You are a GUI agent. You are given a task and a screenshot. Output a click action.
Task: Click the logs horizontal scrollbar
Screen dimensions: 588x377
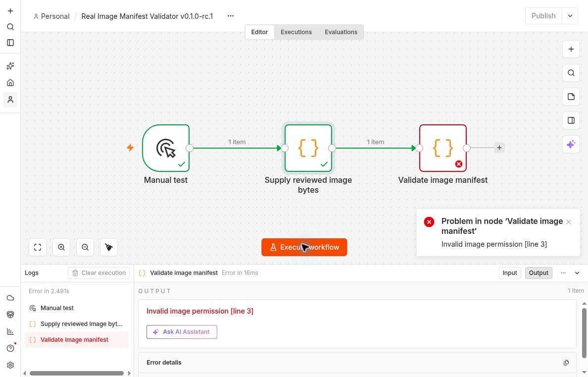tap(77, 373)
